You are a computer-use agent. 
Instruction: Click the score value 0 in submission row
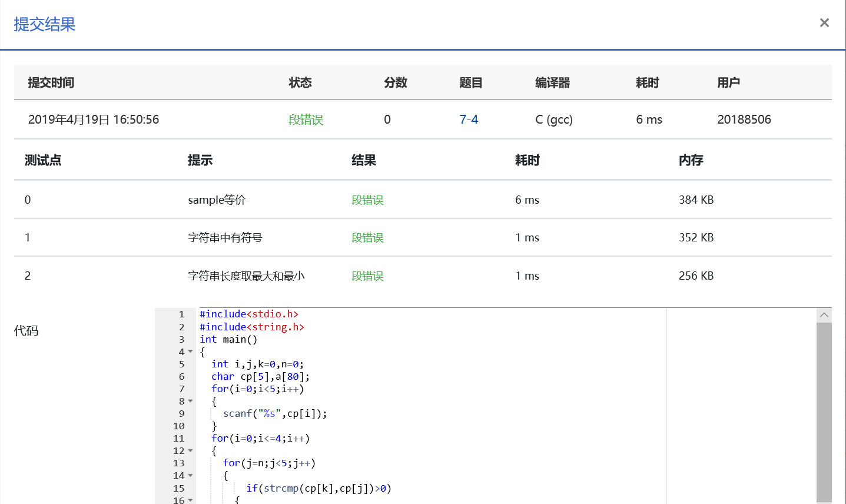click(387, 120)
